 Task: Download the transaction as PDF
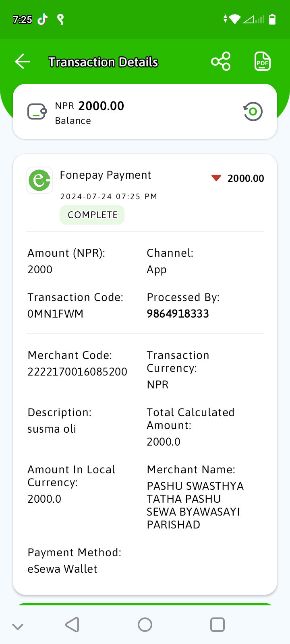263,61
